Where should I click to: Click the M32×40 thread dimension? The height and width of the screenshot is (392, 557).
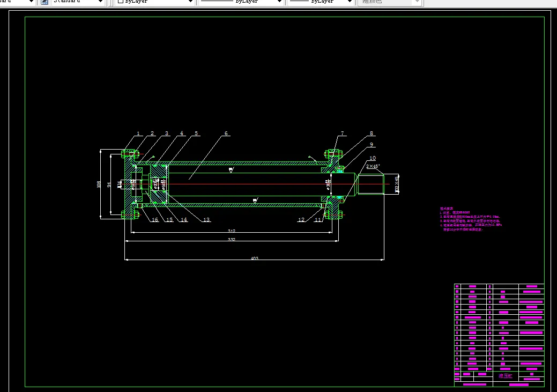click(x=397, y=184)
